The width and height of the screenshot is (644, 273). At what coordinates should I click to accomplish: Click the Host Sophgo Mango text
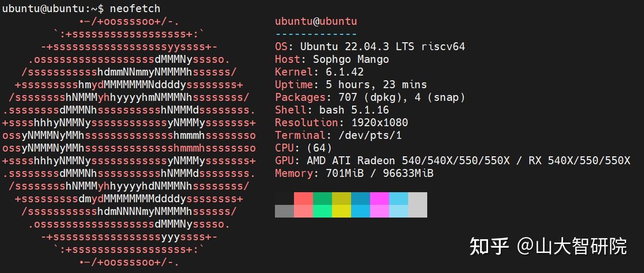pyautogui.click(x=332, y=59)
